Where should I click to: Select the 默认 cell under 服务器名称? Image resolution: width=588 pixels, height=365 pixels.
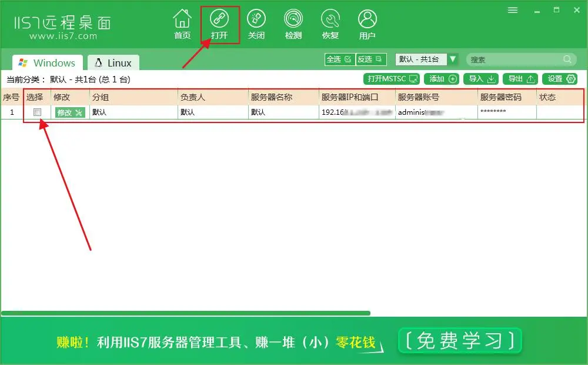coord(283,112)
